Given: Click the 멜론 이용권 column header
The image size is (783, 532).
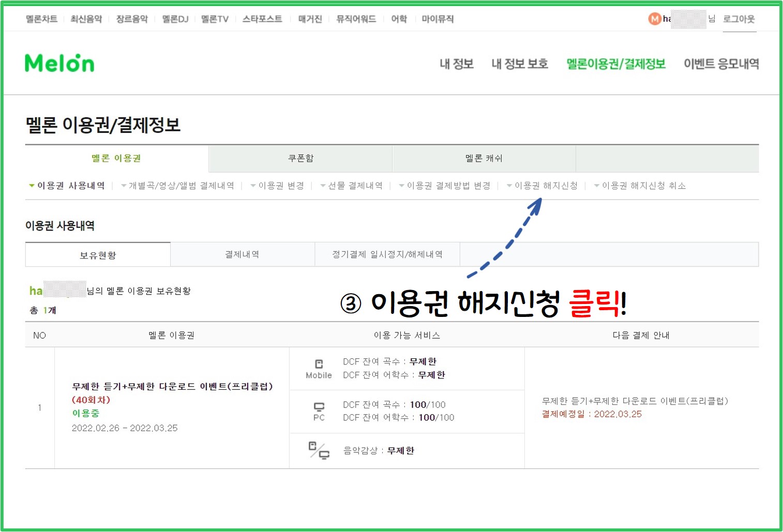Looking at the screenshot, I should point(172,335).
